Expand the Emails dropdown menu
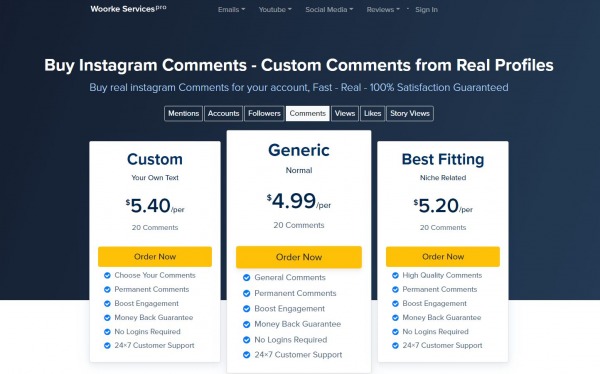This screenshot has width=600, height=374. [x=232, y=10]
